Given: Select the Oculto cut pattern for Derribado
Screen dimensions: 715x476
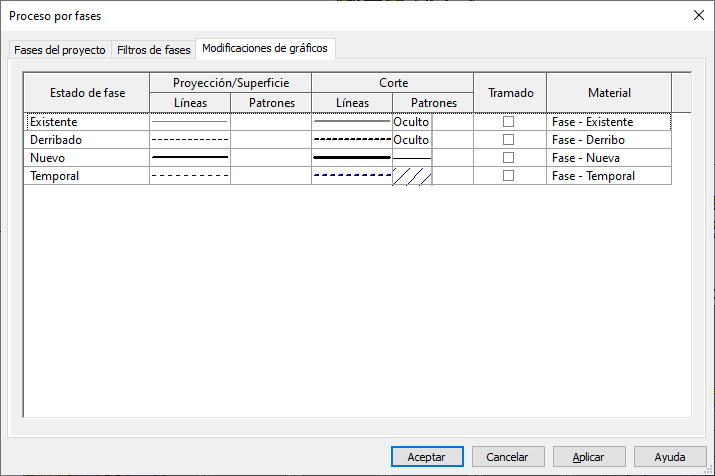Looking at the screenshot, I should pos(412,140).
